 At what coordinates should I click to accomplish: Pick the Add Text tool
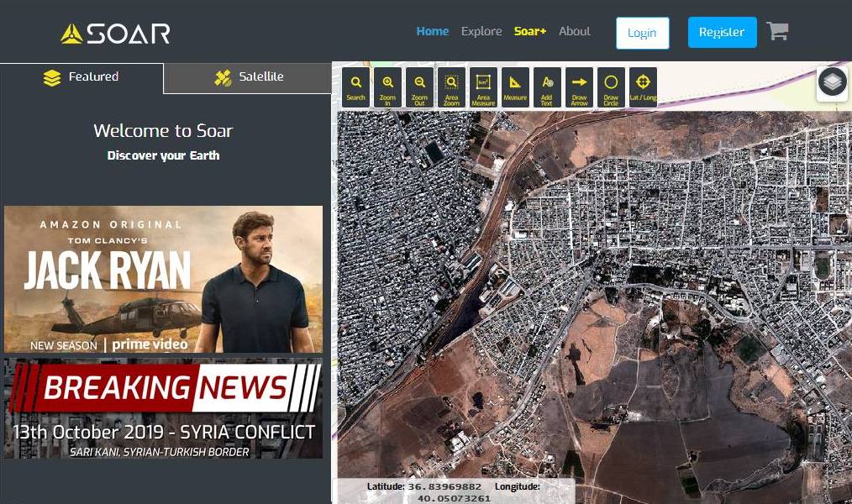(x=547, y=87)
